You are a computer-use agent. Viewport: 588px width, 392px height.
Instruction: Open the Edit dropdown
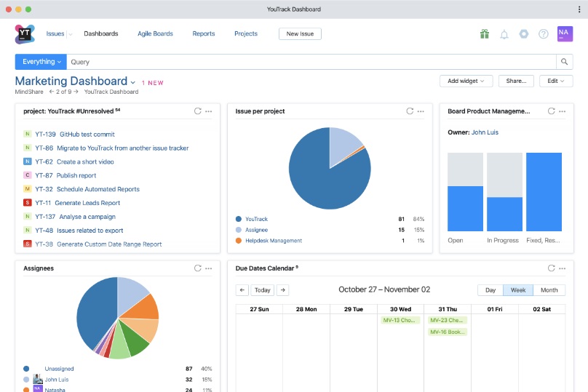click(x=556, y=81)
